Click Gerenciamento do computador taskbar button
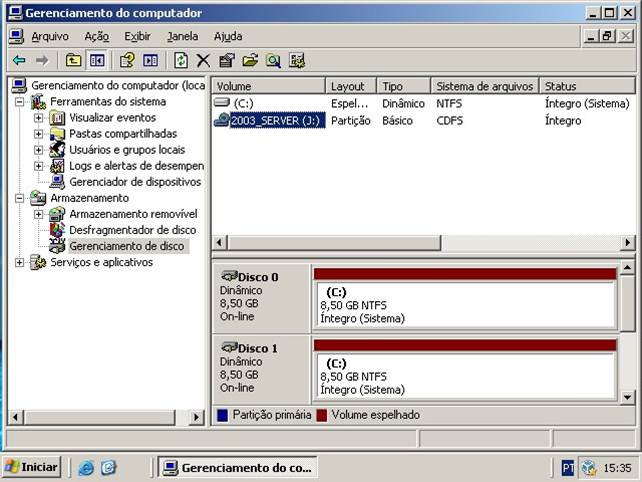This screenshot has height=482, width=642. pyautogui.click(x=237, y=467)
